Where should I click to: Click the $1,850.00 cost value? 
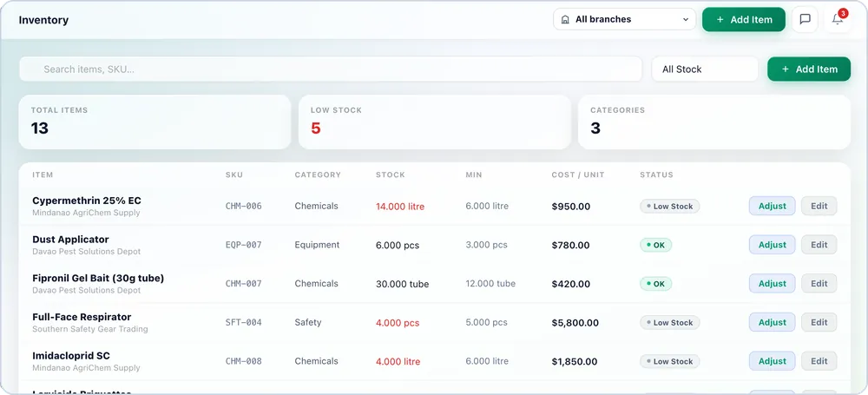575,362
